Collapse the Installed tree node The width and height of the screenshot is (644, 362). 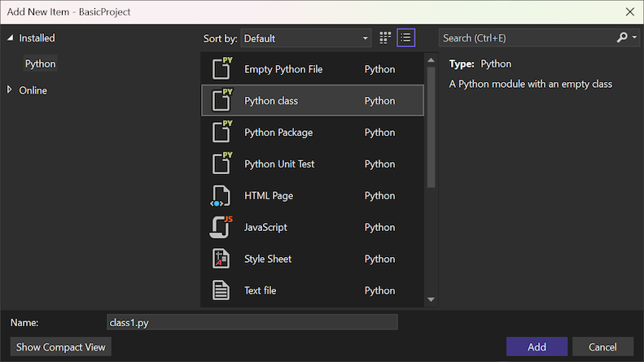(x=10, y=38)
